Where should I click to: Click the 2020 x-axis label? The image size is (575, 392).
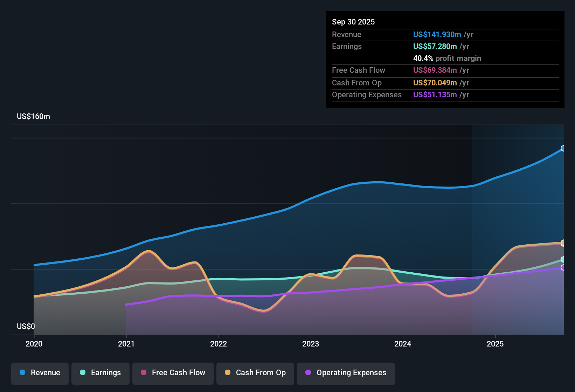click(x=34, y=344)
